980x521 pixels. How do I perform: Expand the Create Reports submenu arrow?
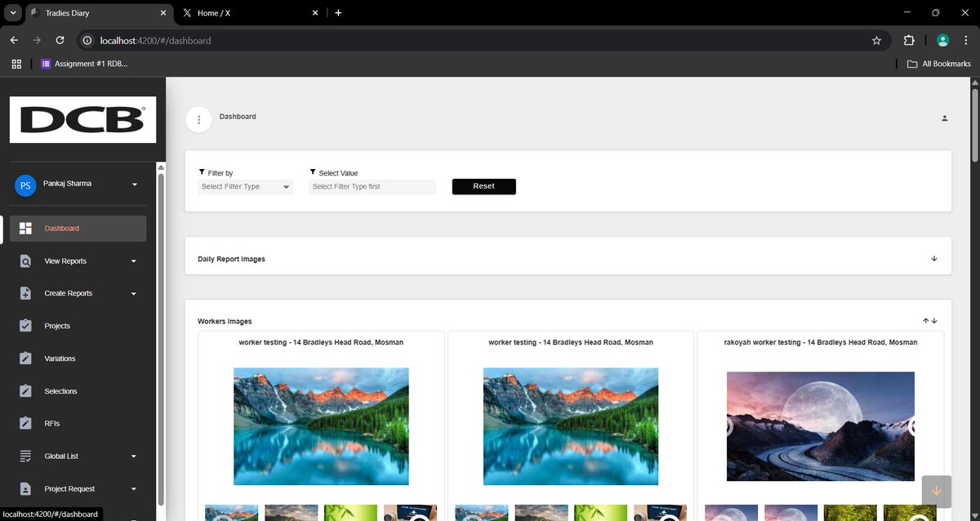click(x=134, y=293)
